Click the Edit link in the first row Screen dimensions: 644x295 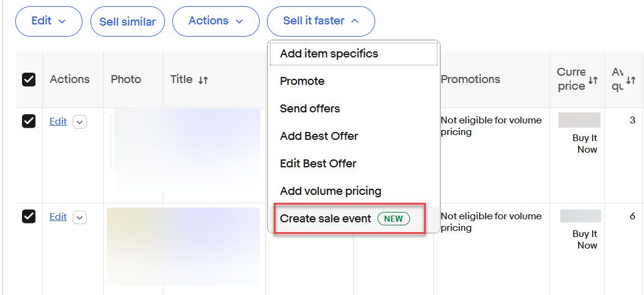click(x=58, y=122)
